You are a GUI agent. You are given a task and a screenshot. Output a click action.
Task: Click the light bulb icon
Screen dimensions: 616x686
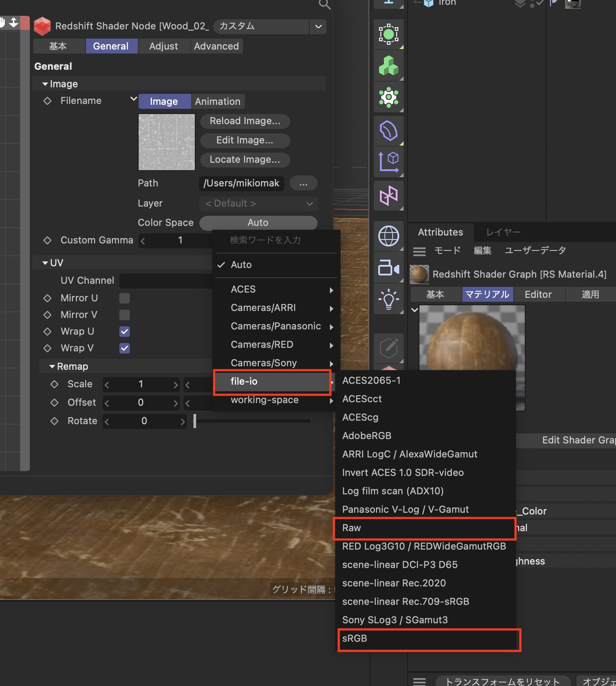388,300
